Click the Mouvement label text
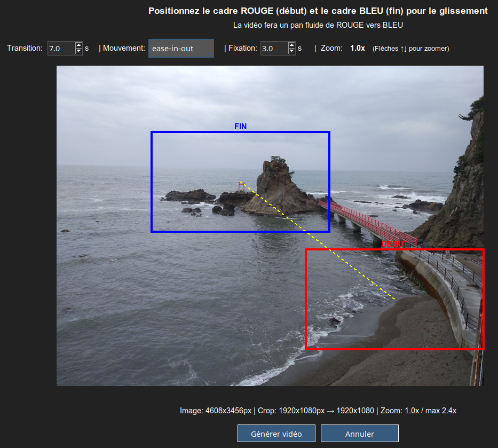The image size is (498, 448). (x=124, y=48)
